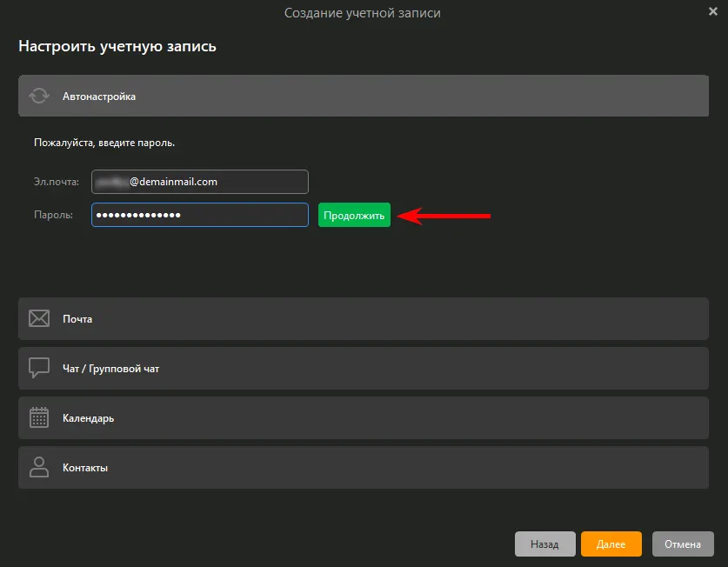Screen dimensions: 728x567
Task: Click the person icon for Контакты
Action: tap(39, 467)
